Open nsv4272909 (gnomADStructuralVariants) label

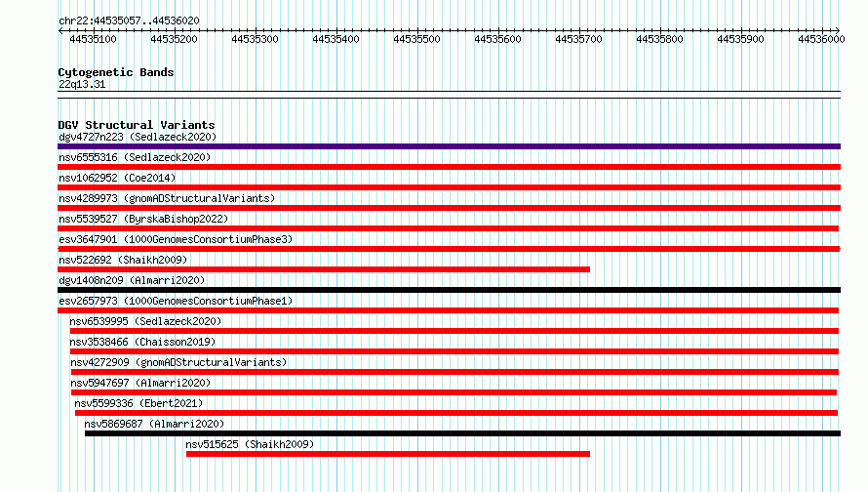178,362
